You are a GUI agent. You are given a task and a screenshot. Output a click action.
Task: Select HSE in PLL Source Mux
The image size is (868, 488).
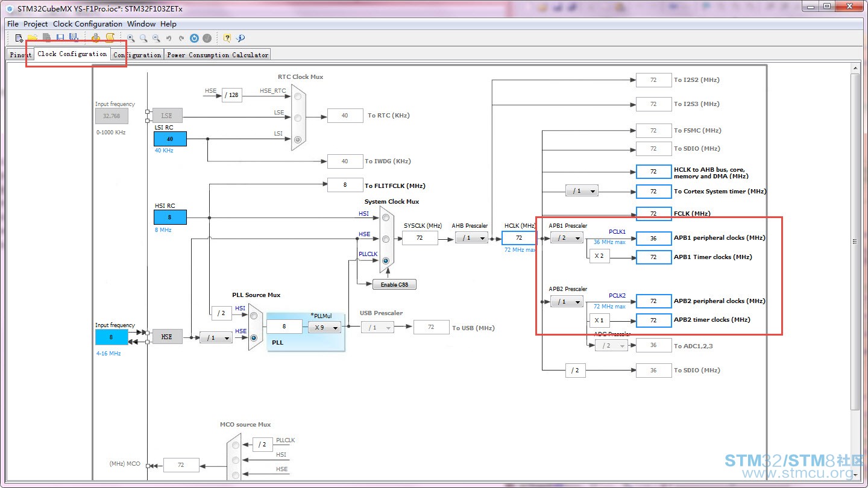click(254, 338)
